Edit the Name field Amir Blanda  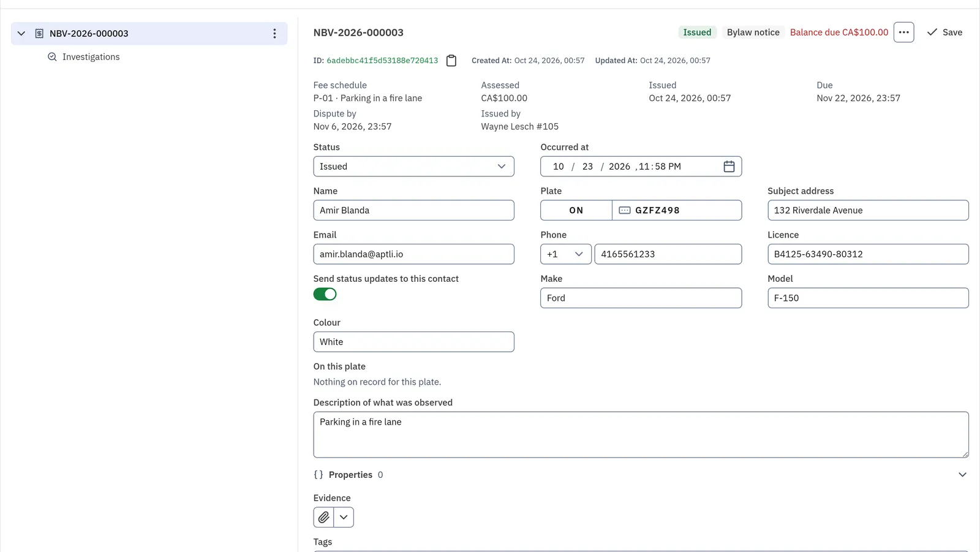pos(413,210)
